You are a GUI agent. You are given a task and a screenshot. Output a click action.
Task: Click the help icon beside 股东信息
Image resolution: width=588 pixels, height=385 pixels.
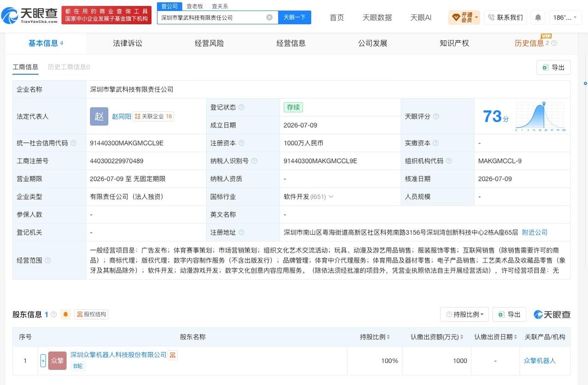click(x=54, y=314)
